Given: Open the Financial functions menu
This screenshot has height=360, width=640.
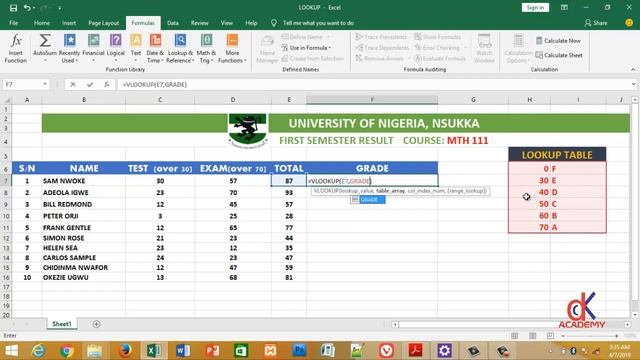Looking at the screenshot, I should (x=93, y=49).
